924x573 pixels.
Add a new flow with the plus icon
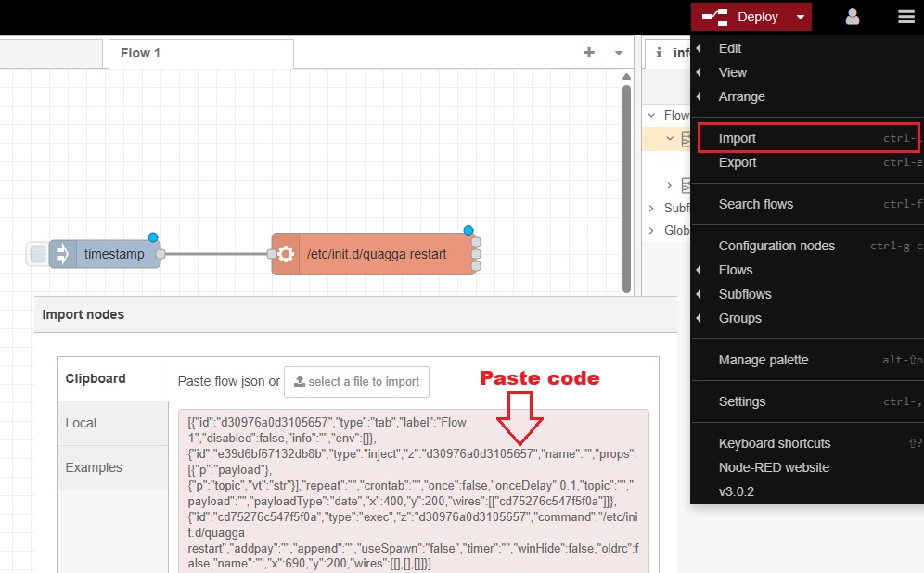tap(588, 53)
